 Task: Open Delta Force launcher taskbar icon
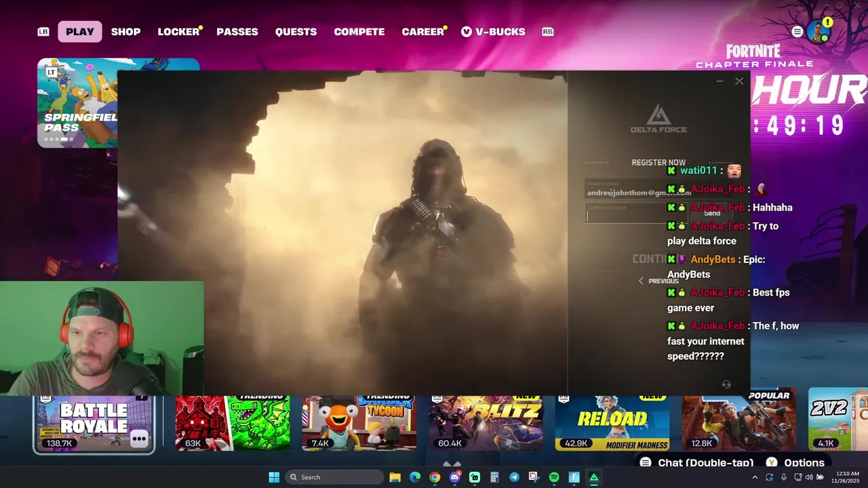click(594, 477)
